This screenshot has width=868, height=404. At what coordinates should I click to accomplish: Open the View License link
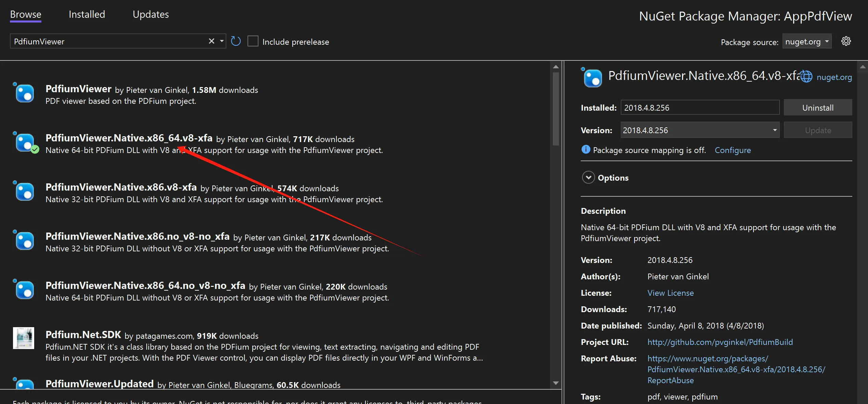(671, 293)
